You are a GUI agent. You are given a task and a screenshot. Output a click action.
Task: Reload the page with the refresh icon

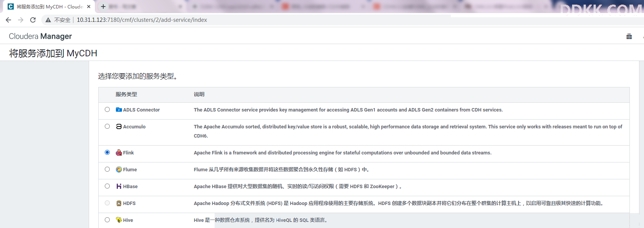[33, 20]
